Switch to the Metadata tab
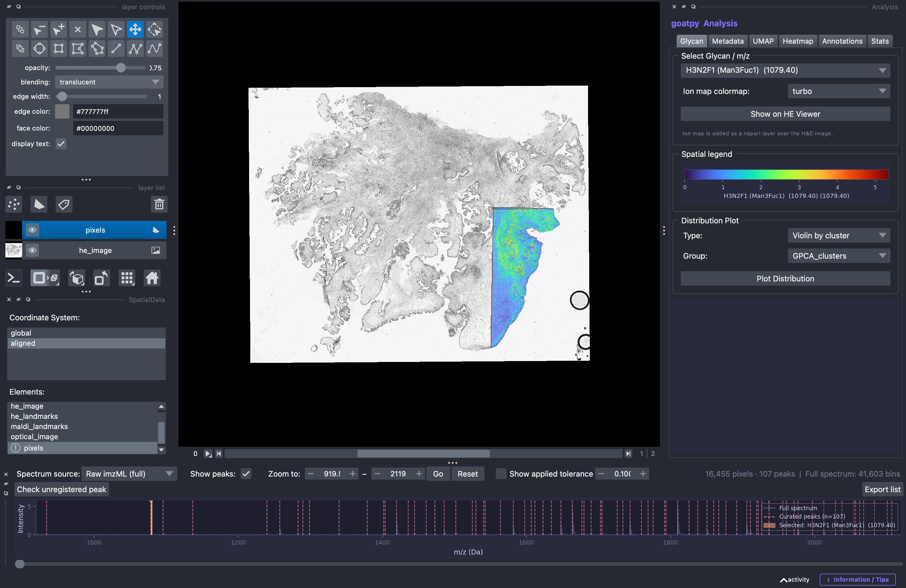Viewport: 906px width, 588px height. coord(728,41)
